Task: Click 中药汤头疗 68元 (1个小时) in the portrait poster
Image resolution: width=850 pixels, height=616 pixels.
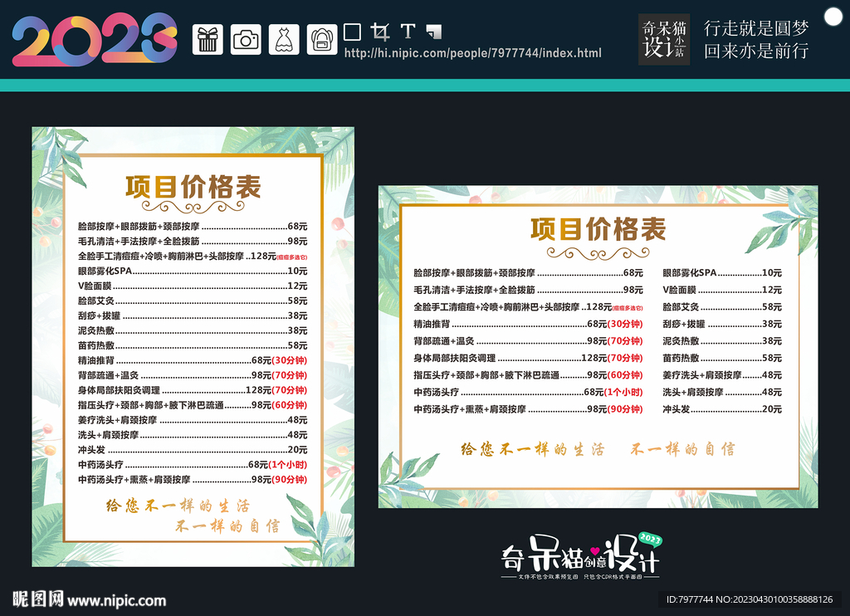Action: tap(193, 465)
